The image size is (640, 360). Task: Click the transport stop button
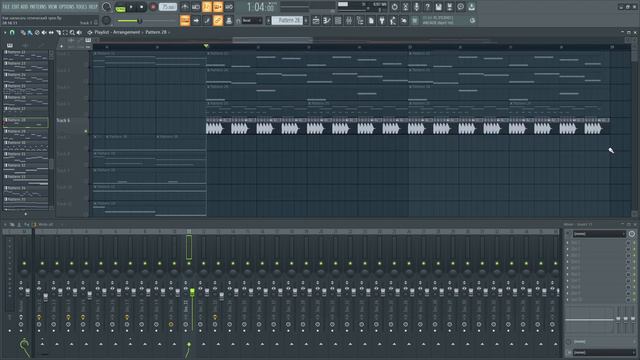(142, 7)
